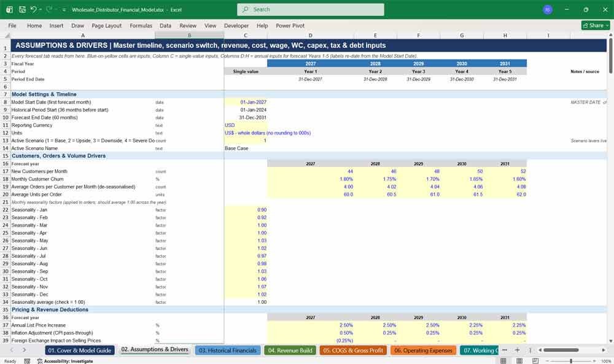Click the 'Customers, Orders & Volume Drivers' section heading
The image size is (614, 364).
point(58,156)
